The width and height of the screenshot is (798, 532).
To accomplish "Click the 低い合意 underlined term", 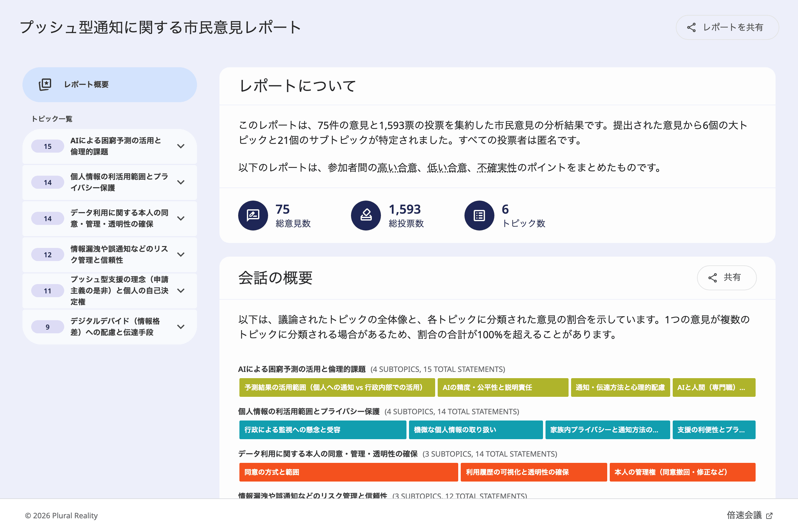I will tap(447, 168).
